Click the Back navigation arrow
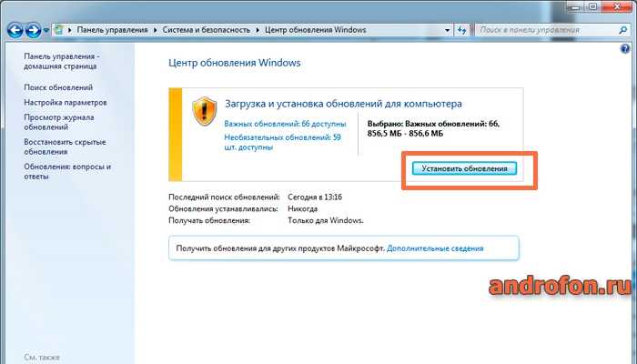637x364 pixels. tap(15, 30)
